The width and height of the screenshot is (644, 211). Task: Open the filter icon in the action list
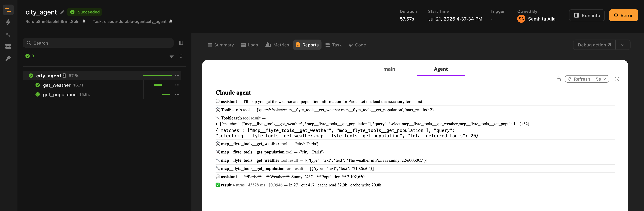pyautogui.click(x=172, y=56)
